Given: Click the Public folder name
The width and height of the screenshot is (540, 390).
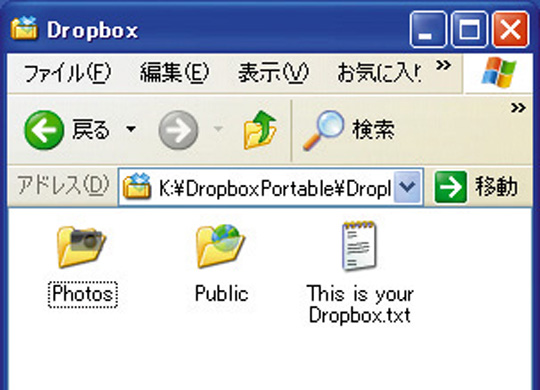Looking at the screenshot, I should click(221, 294).
